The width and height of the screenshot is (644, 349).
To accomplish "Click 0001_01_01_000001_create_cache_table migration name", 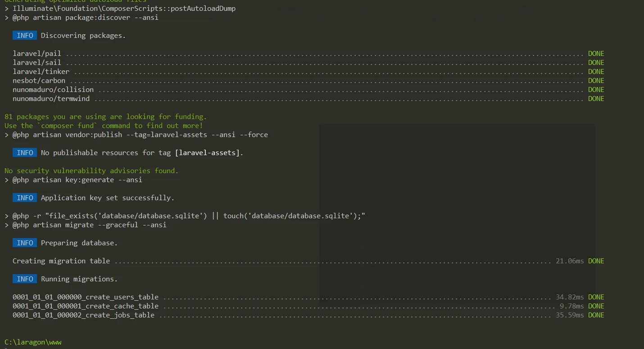I will click(x=86, y=306).
